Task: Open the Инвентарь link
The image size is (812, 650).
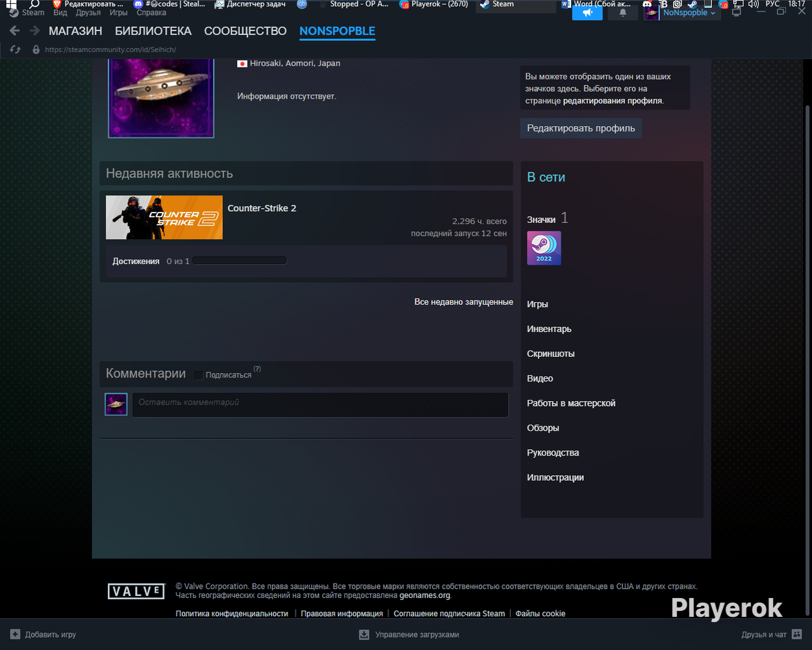Action: pyautogui.click(x=549, y=329)
